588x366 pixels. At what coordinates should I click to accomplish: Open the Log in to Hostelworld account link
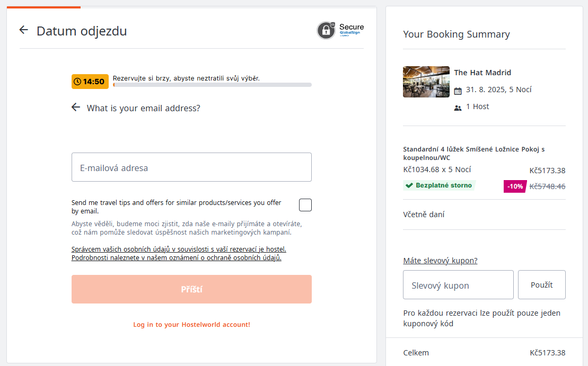pyautogui.click(x=191, y=324)
